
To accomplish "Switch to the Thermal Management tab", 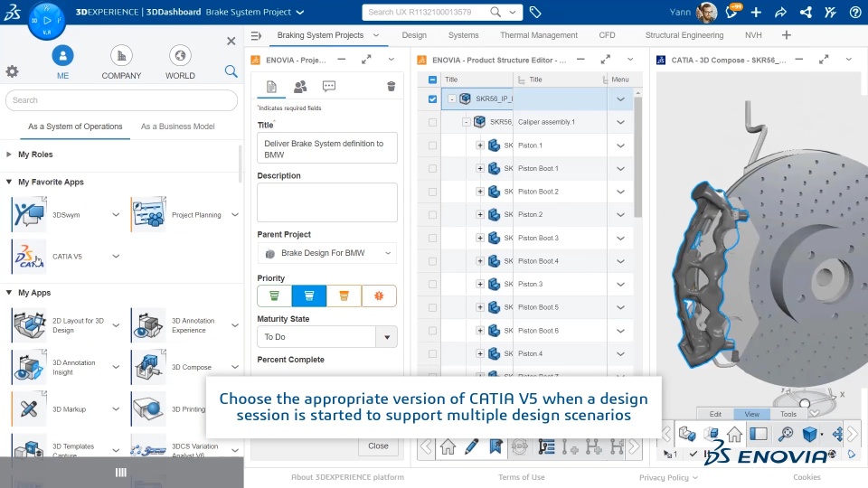I will click(x=539, y=35).
